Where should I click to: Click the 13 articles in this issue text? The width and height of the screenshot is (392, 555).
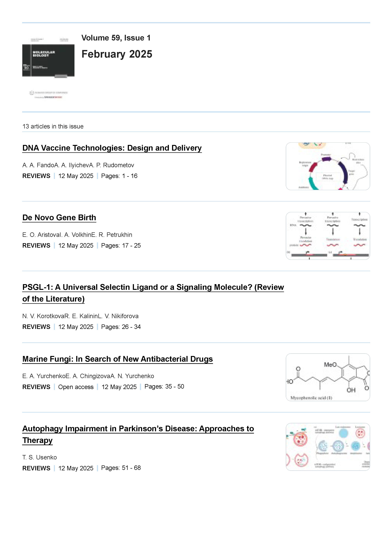[53, 126]
